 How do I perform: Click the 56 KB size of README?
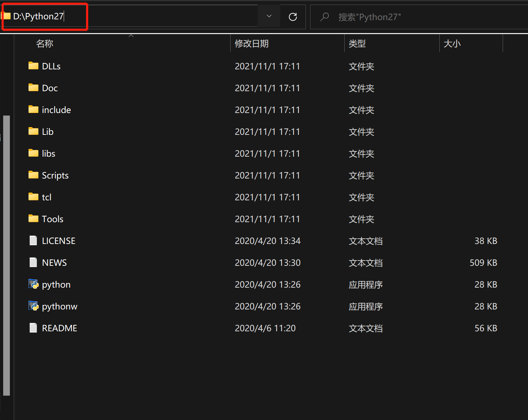point(486,328)
